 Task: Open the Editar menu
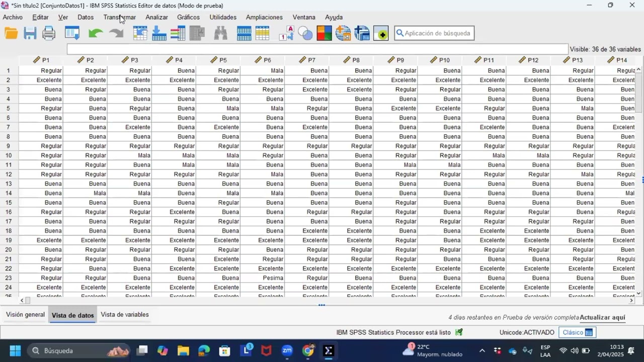[x=40, y=17]
